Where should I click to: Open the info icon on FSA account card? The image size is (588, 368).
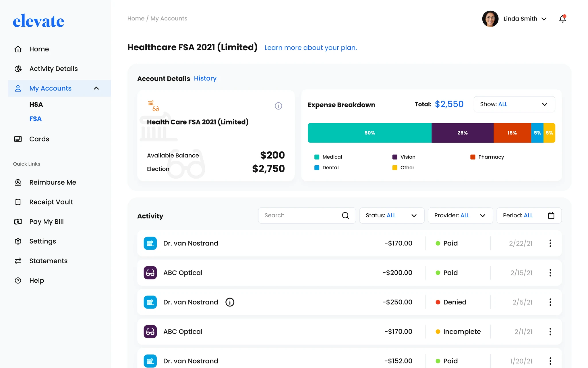pos(278,106)
